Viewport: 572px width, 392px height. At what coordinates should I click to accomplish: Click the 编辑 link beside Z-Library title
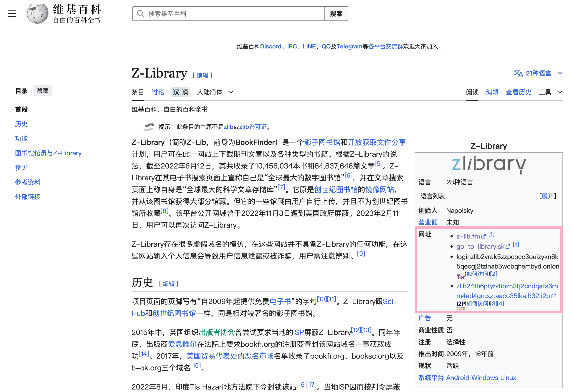(x=202, y=75)
